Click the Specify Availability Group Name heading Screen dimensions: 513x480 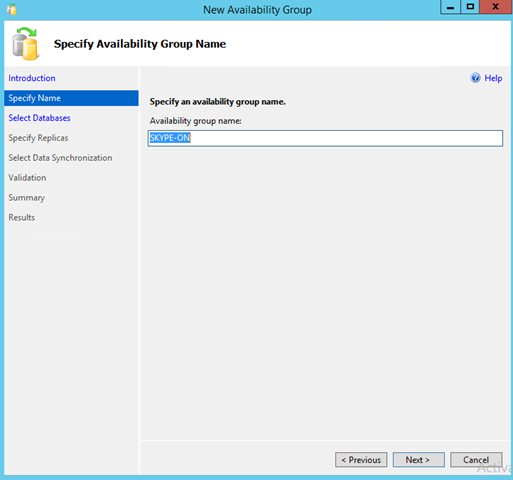pos(140,44)
